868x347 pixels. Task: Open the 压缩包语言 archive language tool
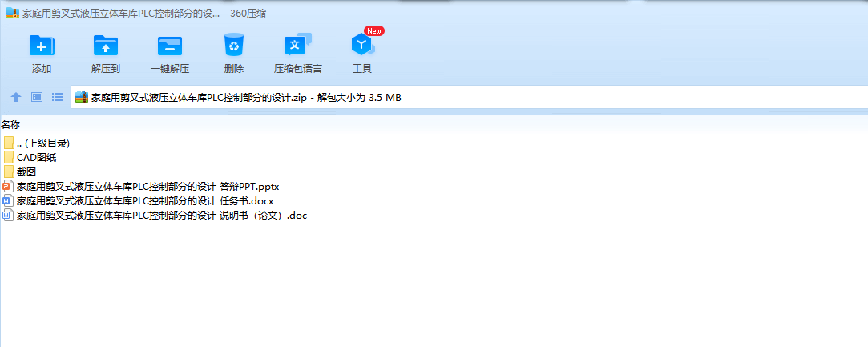[x=298, y=46]
